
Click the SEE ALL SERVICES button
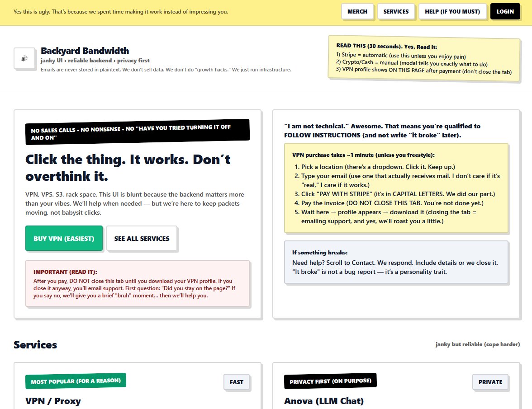point(142,238)
